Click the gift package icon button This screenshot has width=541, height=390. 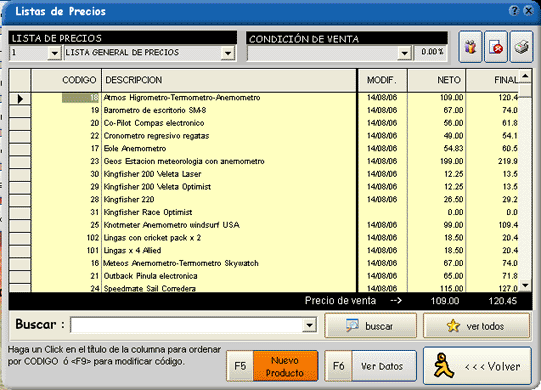[470, 47]
